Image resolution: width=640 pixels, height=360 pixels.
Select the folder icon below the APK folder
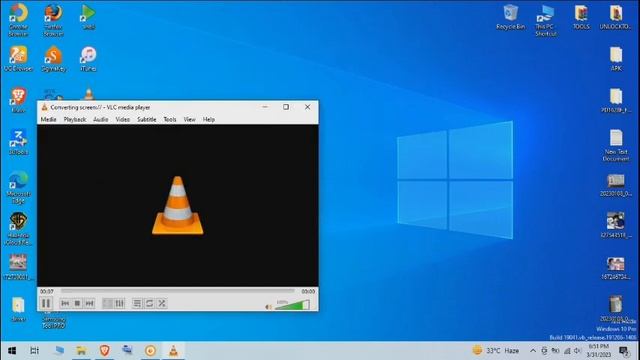tap(616, 100)
